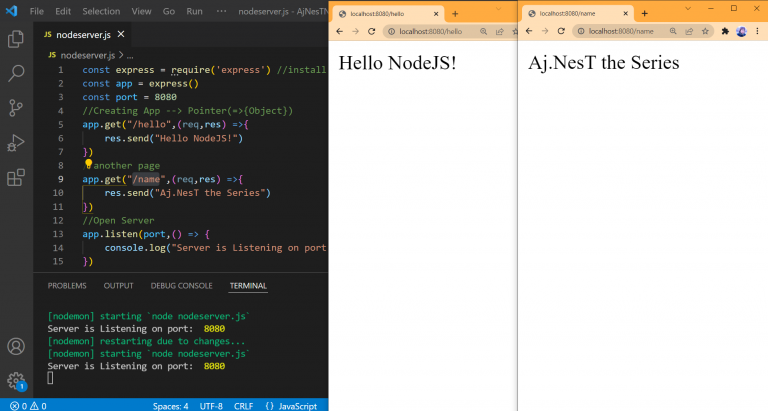768x411 pixels.
Task: Open the Extensions view
Action: click(x=16, y=178)
